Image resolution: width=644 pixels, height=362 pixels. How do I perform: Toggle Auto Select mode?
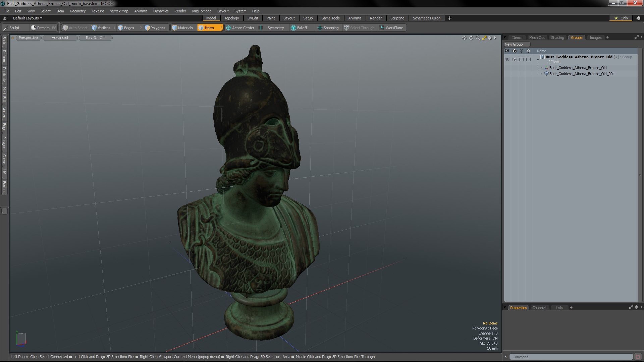pyautogui.click(x=75, y=28)
